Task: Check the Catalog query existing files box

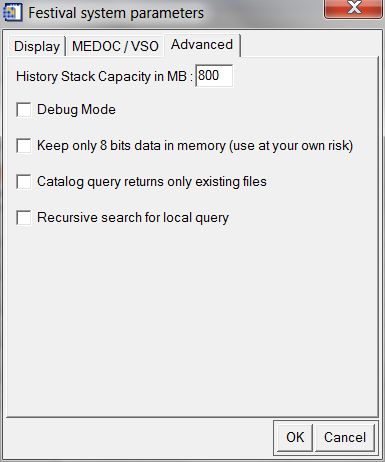Action: coord(24,182)
